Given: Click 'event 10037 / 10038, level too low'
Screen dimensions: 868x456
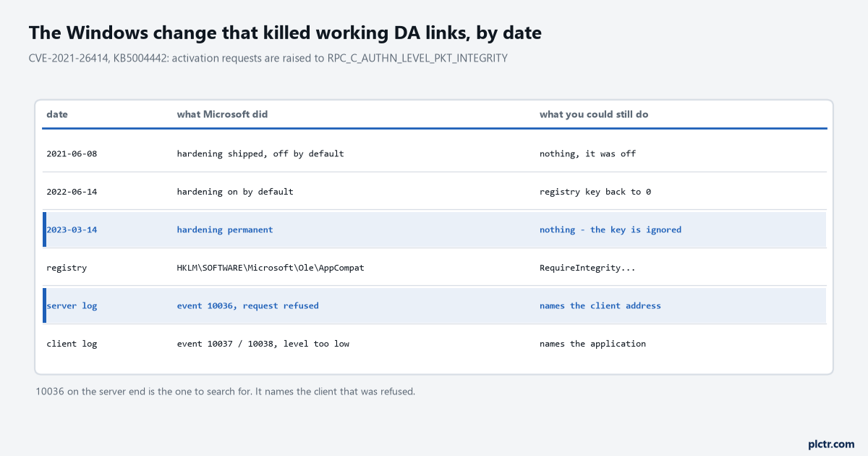Looking at the screenshot, I should click(x=263, y=344).
